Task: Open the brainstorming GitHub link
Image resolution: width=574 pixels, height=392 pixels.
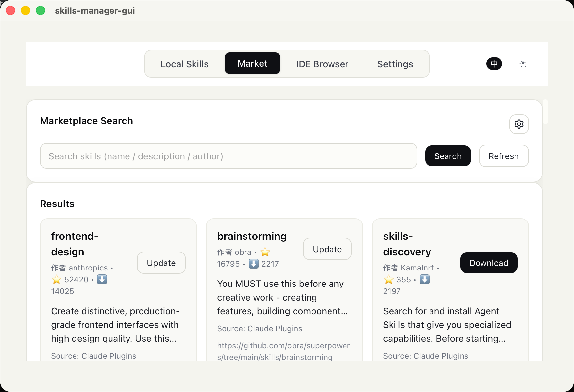Action: tap(283, 351)
